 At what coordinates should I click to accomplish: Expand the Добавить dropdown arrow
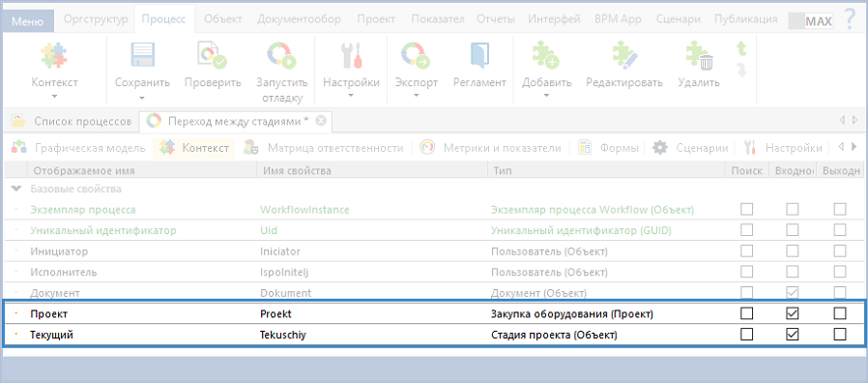click(x=546, y=97)
